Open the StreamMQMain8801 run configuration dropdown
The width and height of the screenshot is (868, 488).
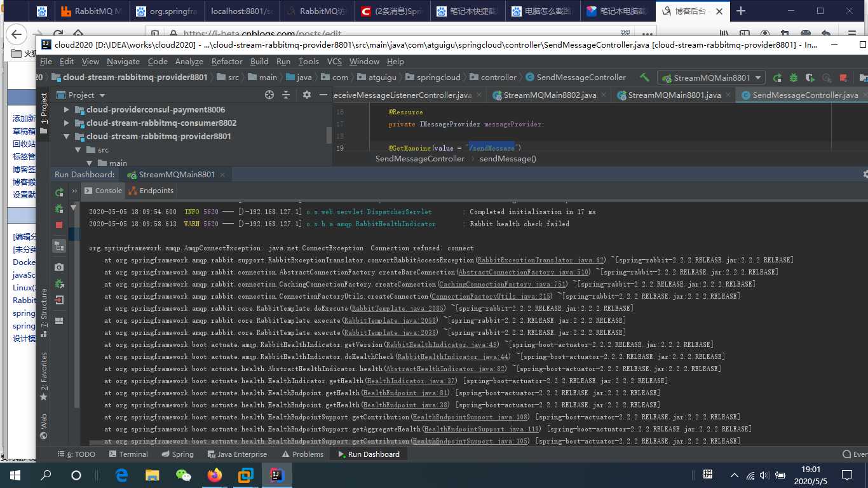pyautogui.click(x=711, y=78)
